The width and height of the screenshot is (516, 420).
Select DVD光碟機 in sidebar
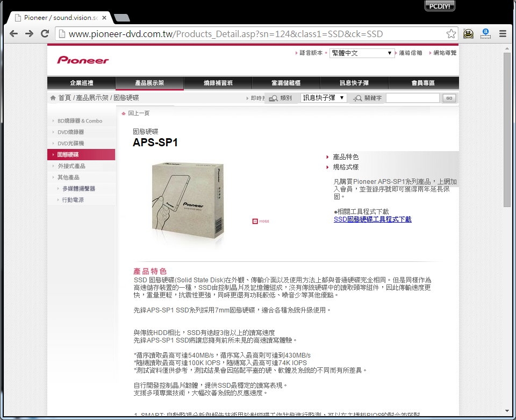[x=70, y=143]
